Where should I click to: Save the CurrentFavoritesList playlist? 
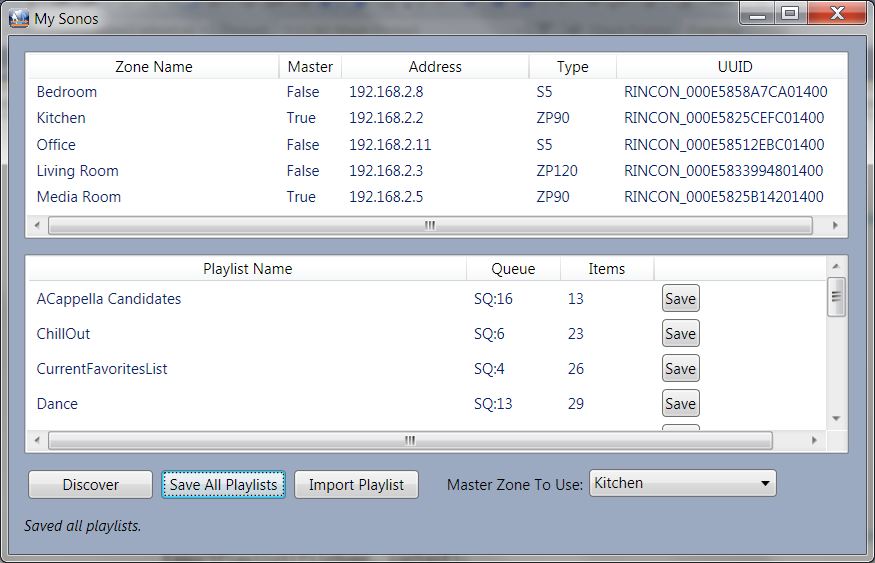coord(680,369)
